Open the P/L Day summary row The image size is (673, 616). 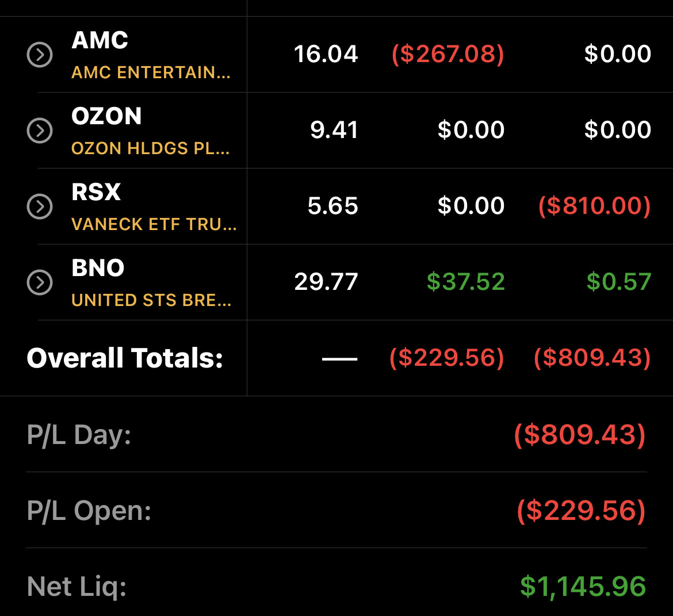tap(336, 434)
